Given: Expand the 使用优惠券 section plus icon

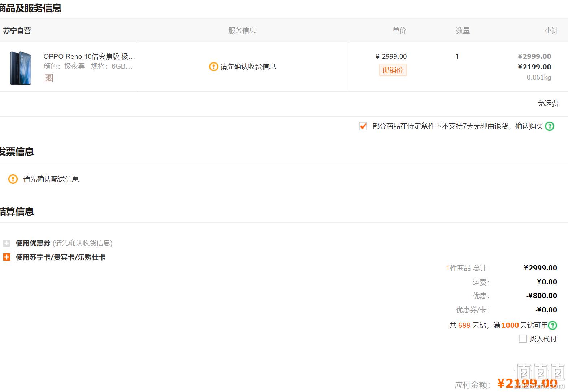Looking at the screenshot, I should pyautogui.click(x=6, y=243).
